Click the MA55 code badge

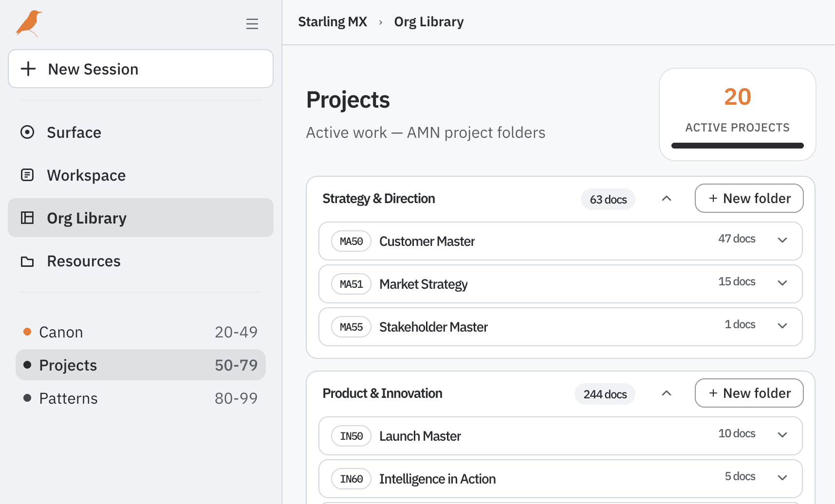point(352,327)
